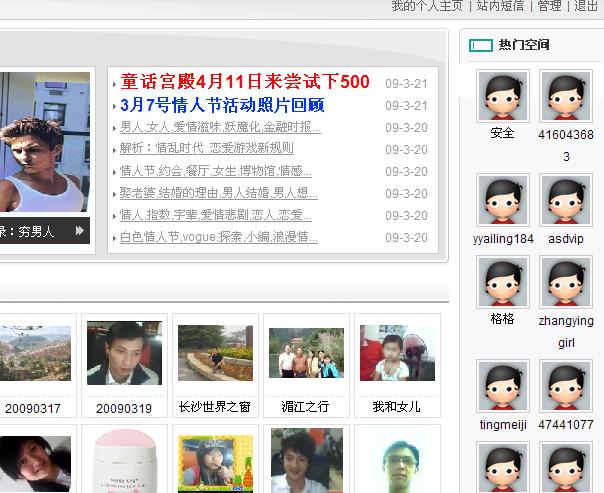Screen dimensions: 604x493
Task: Open blue headline 3月7号情人节活动照片回顾
Action: click(222, 105)
